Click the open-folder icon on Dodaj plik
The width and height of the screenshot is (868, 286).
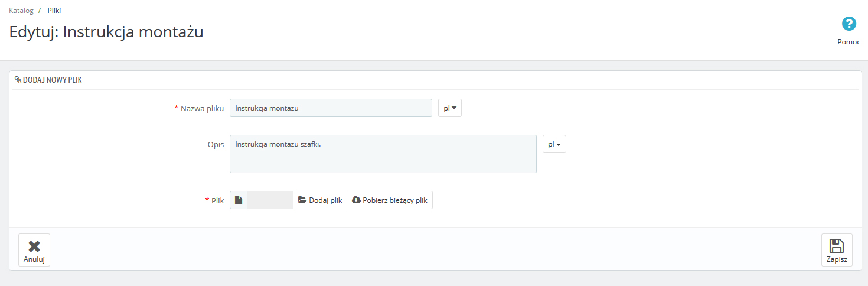coord(302,200)
